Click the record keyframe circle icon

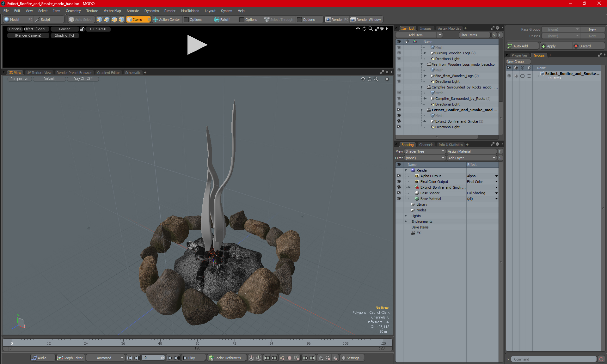coord(289,358)
